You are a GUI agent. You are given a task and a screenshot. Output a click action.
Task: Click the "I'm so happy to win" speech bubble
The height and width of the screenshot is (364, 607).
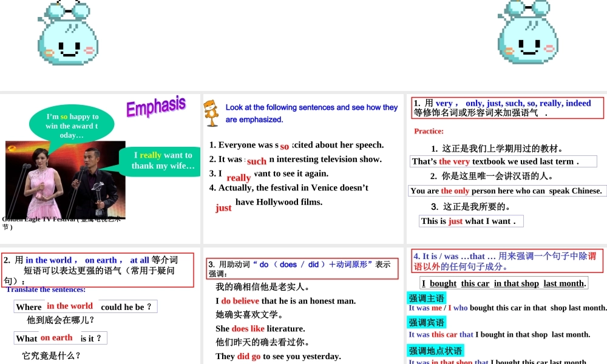tap(72, 126)
